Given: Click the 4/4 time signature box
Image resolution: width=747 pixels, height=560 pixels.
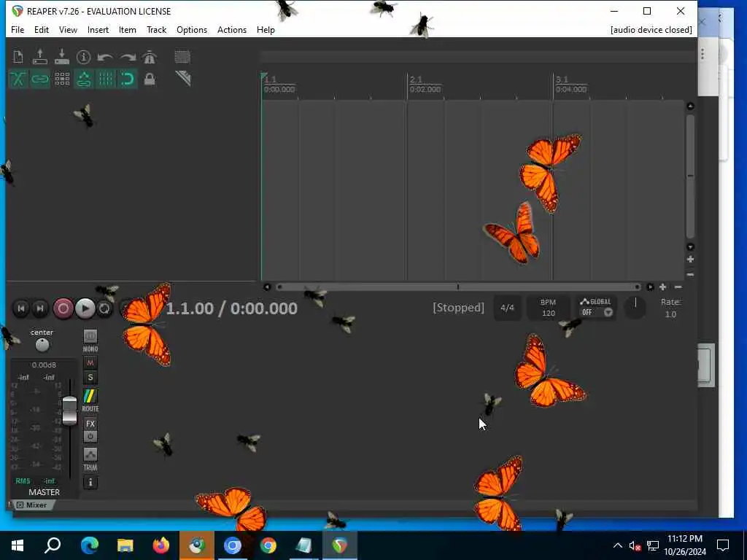Looking at the screenshot, I should (507, 308).
